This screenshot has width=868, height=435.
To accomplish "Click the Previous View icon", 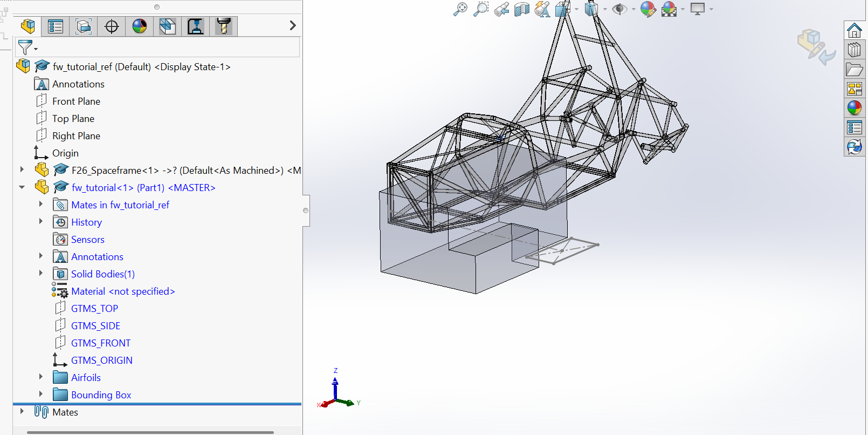I will (501, 9).
